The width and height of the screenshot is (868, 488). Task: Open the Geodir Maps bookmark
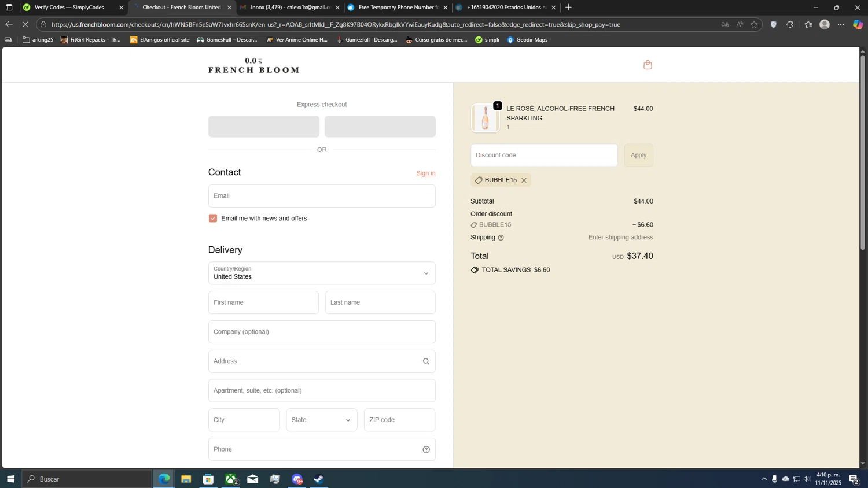click(x=527, y=40)
